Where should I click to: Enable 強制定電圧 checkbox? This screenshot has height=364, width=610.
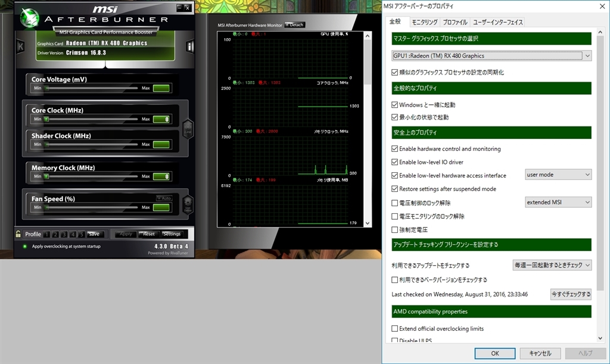[x=394, y=230]
